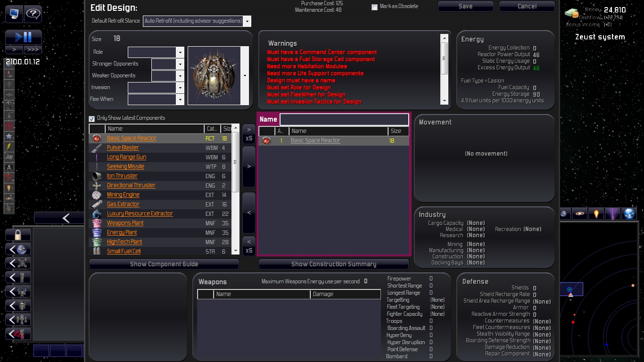Click the Warnings panel scrollbar
The width and height of the screenshot is (644, 362).
click(444, 69)
